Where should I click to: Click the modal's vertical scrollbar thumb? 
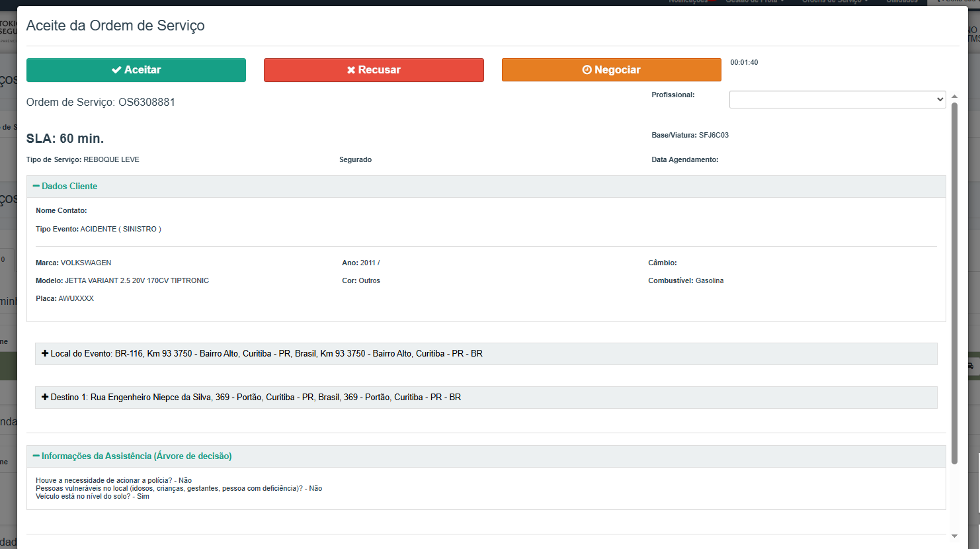tap(954, 283)
